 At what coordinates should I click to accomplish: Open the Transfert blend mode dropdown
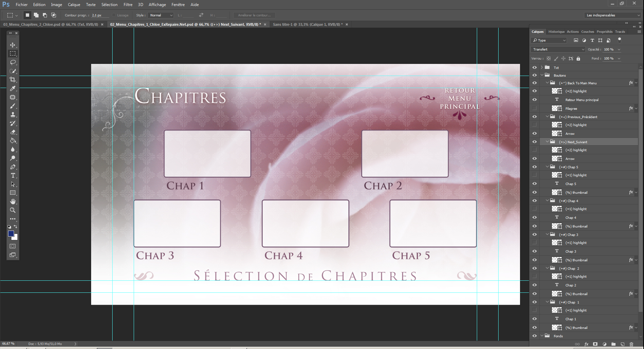[558, 49]
